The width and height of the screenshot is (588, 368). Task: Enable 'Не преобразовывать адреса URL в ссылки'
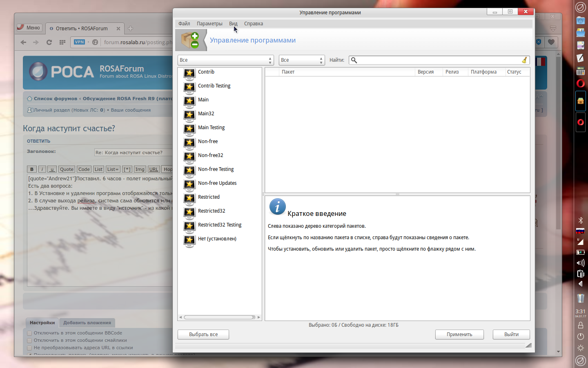tap(29, 348)
